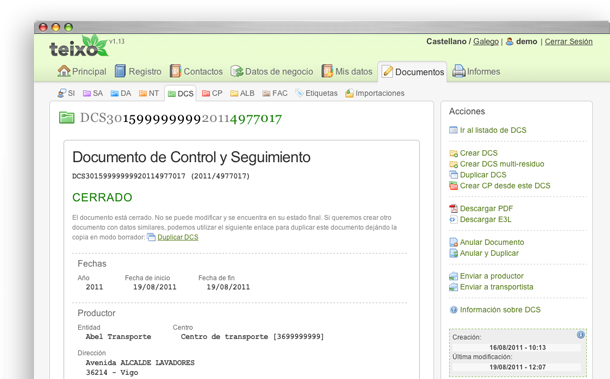The height and width of the screenshot is (379, 610).
Task: Click Crear DCS action
Action: coord(479,153)
